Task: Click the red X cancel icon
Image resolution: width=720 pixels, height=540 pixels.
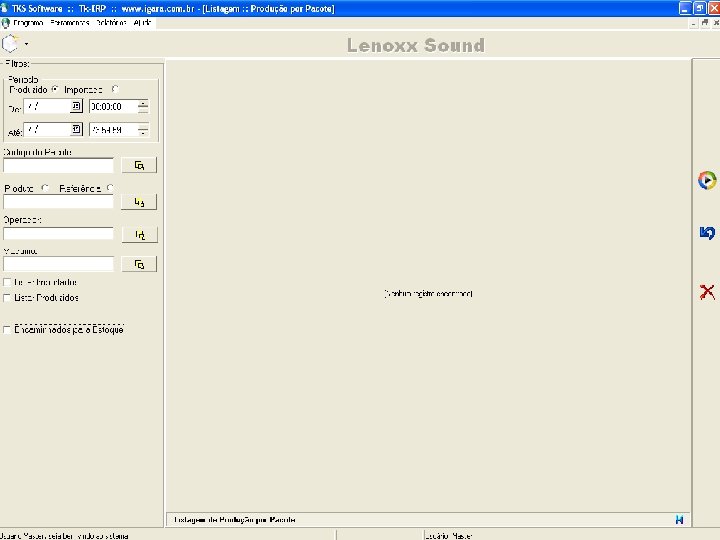Action: tap(707, 292)
